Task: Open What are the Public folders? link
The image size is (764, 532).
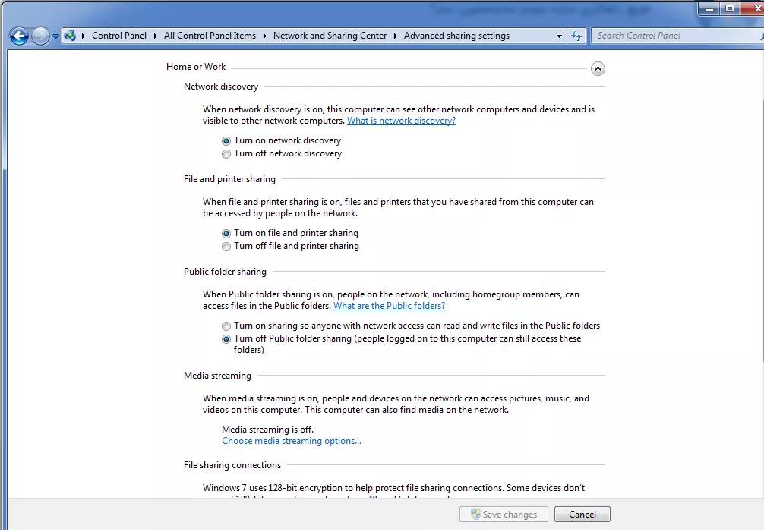Action: click(x=389, y=306)
